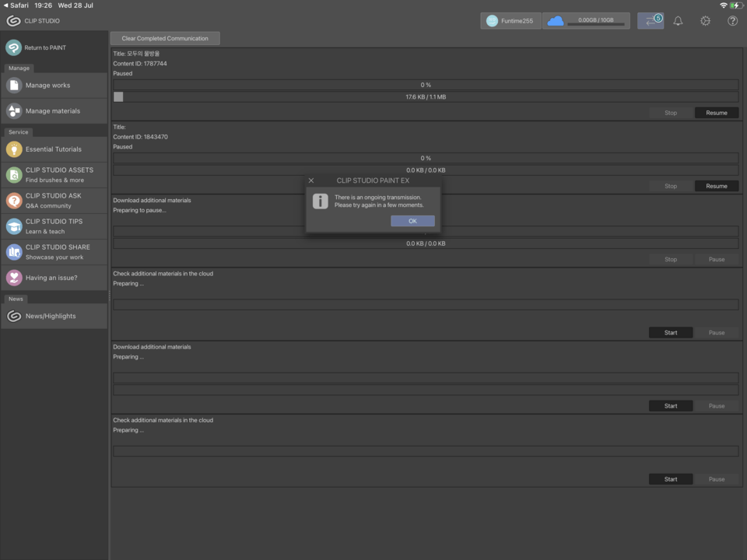Click the Manage section label
Image resolution: width=747 pixels, height=560 pixels.
[x=19, y=68]
